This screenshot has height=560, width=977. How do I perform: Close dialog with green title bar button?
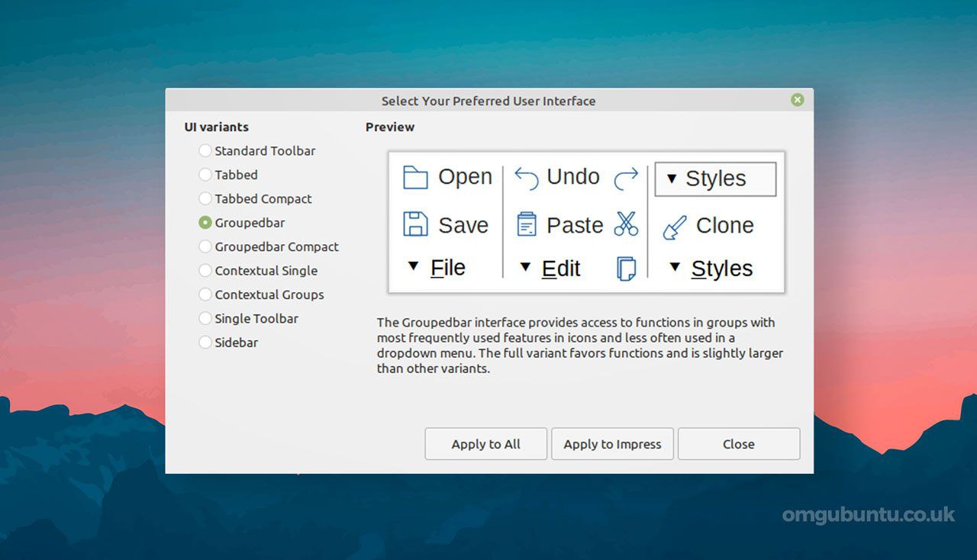click(x=798, y=100)
